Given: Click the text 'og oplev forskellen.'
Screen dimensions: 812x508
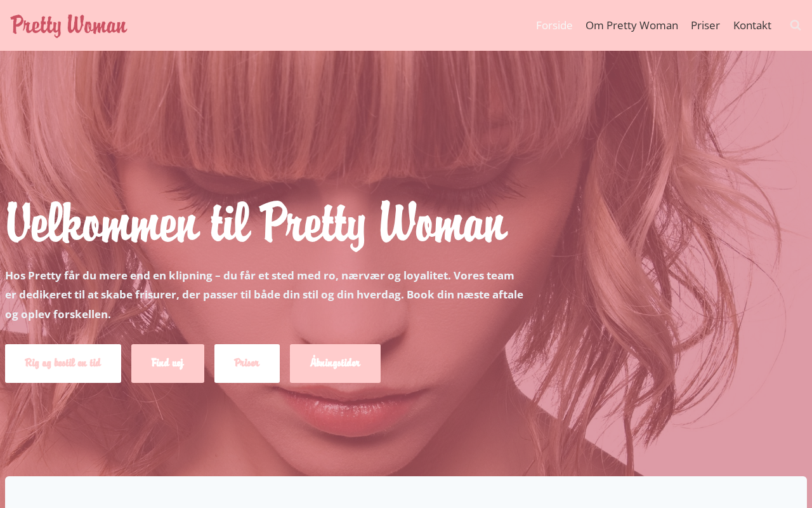Looking at the screenshot, I should pyautogui.click(x=58, y=314).
